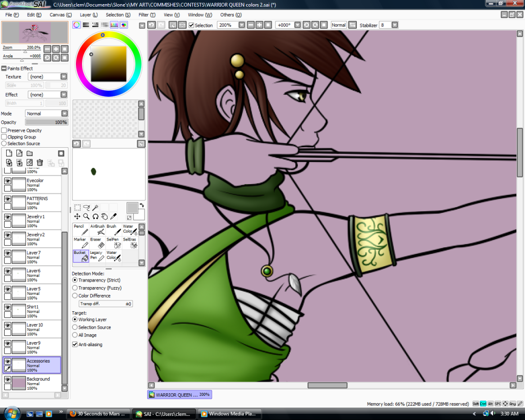Create a new layer set folder

click(x=30, y=153)
